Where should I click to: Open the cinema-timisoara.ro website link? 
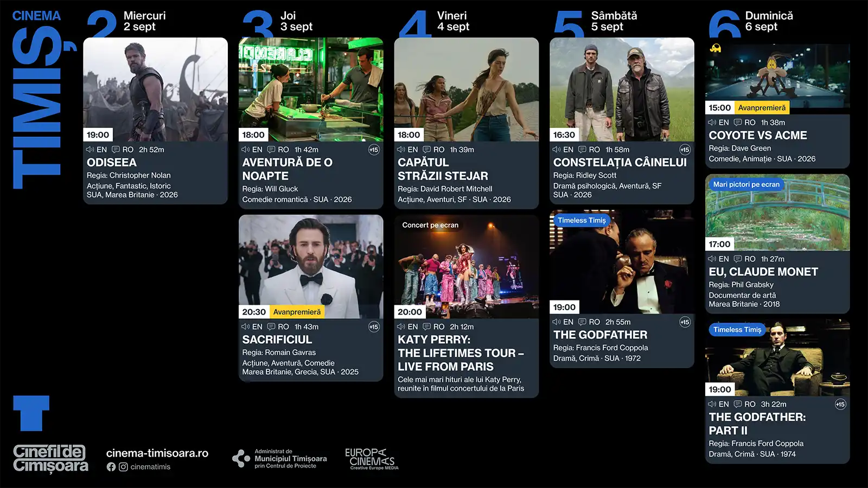pyautogui.click(x=157, y=453)
